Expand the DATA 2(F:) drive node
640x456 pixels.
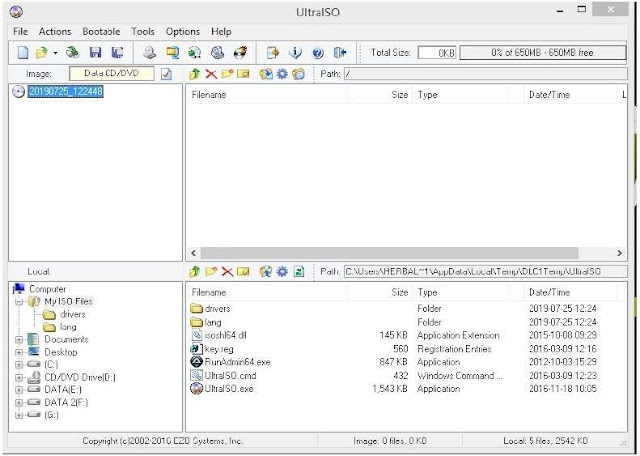pyautogui.click(x=19, y=403)
